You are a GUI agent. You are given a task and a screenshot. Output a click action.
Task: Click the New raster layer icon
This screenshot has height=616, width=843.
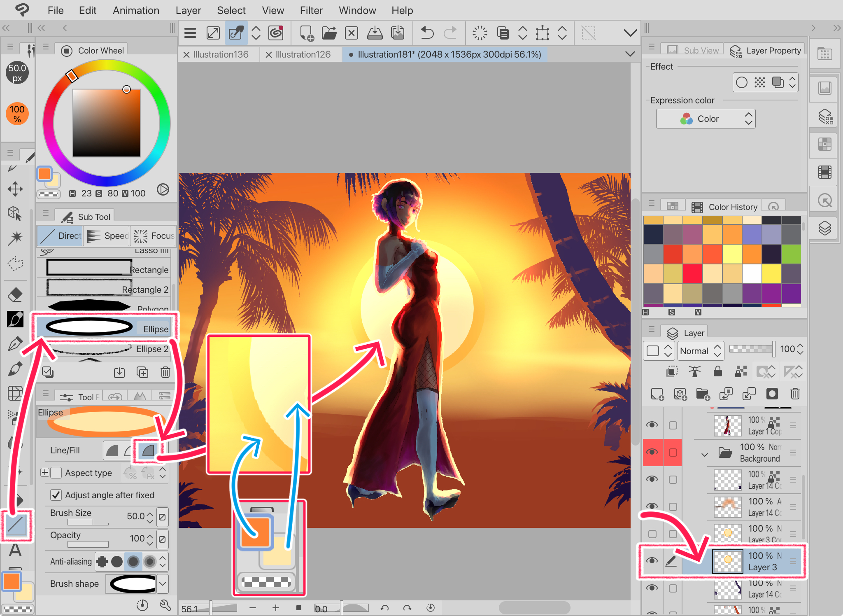click(657, 394)
